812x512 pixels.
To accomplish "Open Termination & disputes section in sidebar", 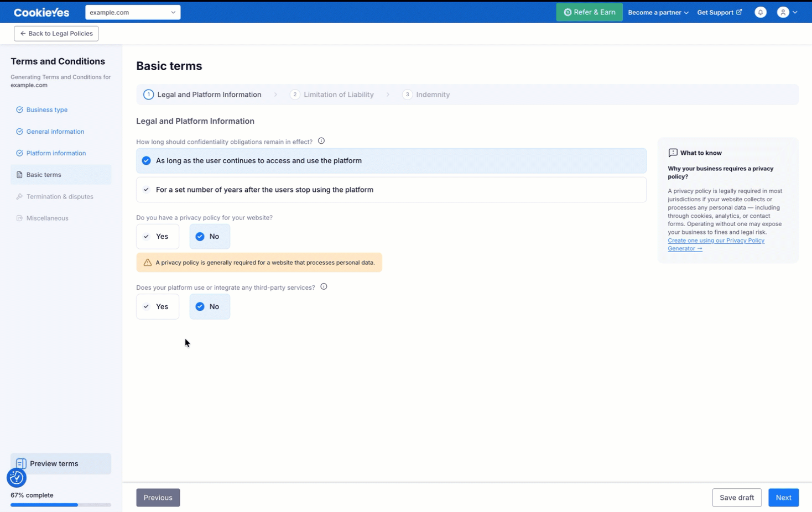I will tap(60, 196).
